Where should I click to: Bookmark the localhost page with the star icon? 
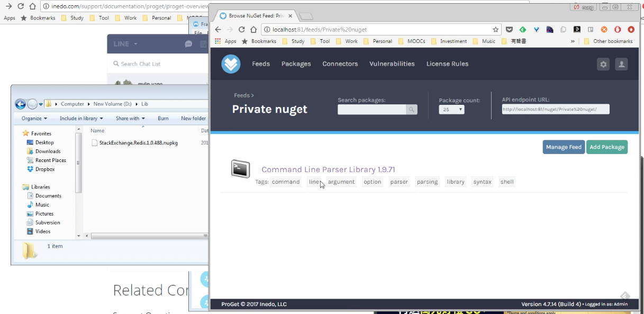496,30
